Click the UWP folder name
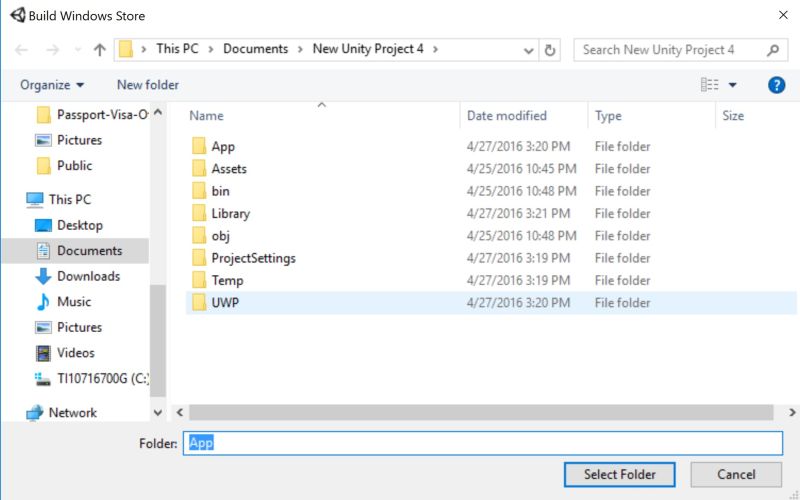The height and width of the screenshot is (500, 800). click(225, 303)
